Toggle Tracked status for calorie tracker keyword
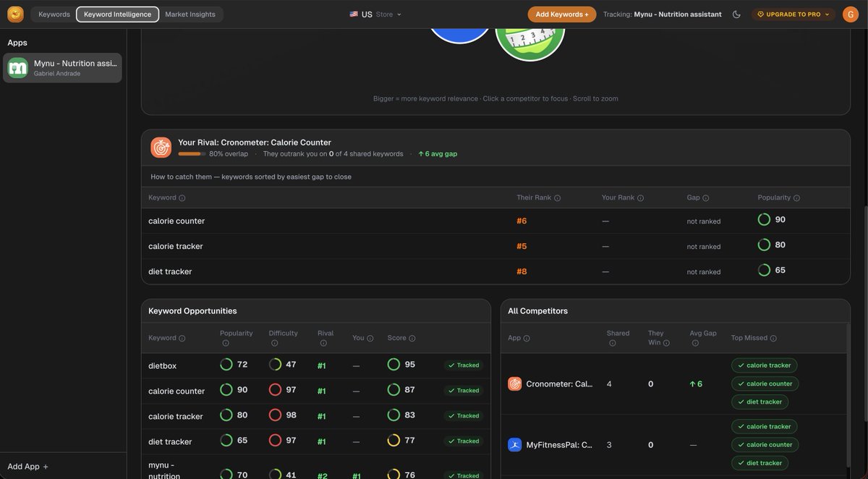868x479 pixels. [x=463, y=416]
